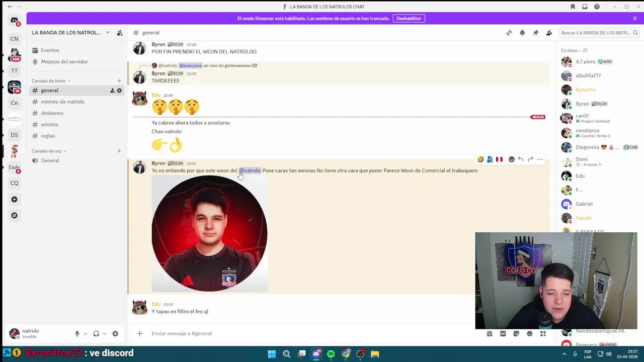Open sticker picker in message bar
The height and width of the screenshot is (362, 644).
click(516, 333)
